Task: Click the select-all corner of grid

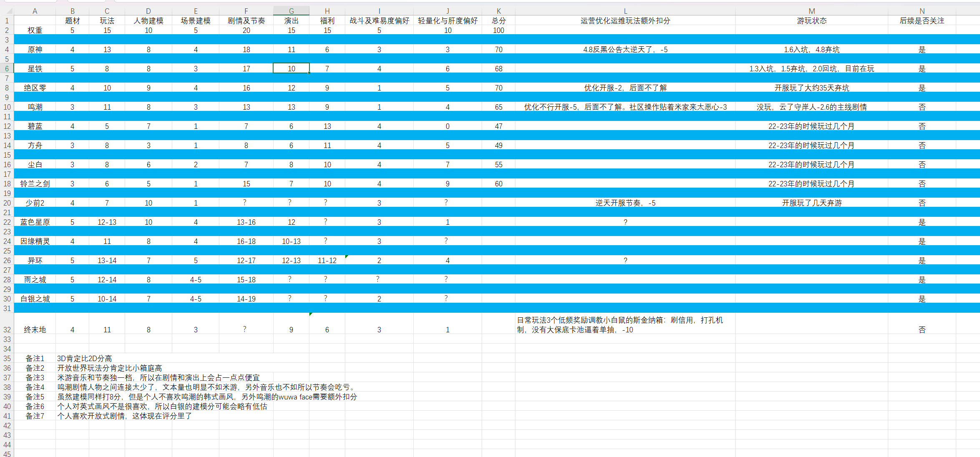Action: pos(7,11)
